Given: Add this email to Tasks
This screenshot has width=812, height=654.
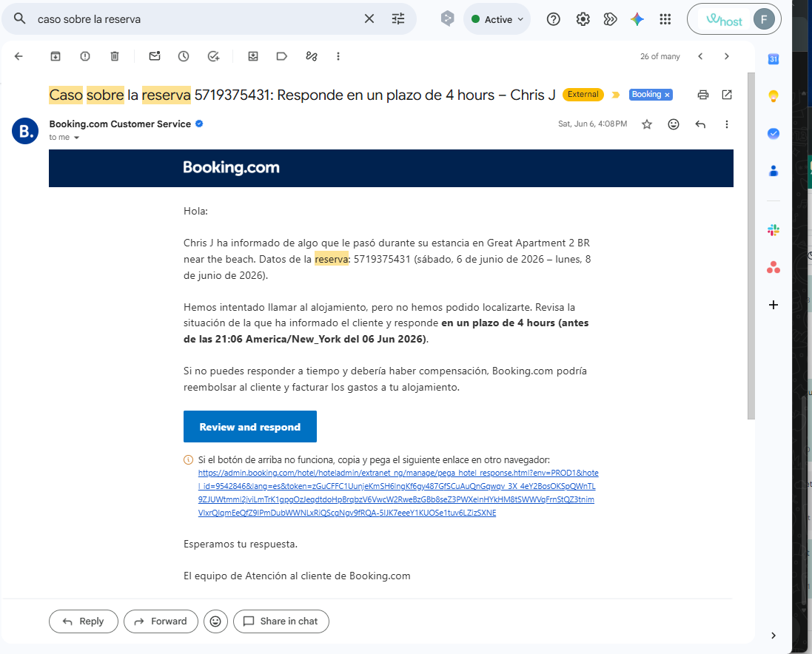Looking at the screenshot, I should coord(213,56).
